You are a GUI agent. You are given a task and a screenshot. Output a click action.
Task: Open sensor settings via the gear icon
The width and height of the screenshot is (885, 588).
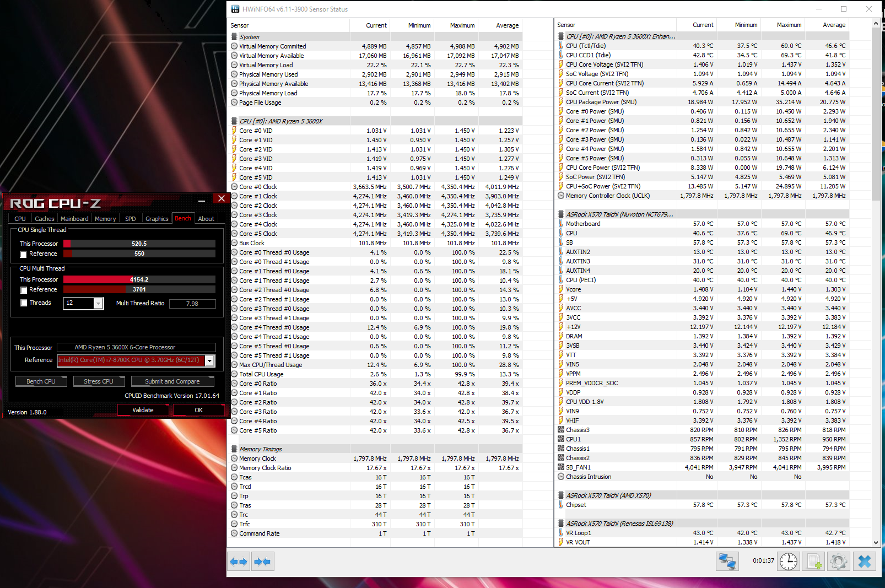coord(839,562)
